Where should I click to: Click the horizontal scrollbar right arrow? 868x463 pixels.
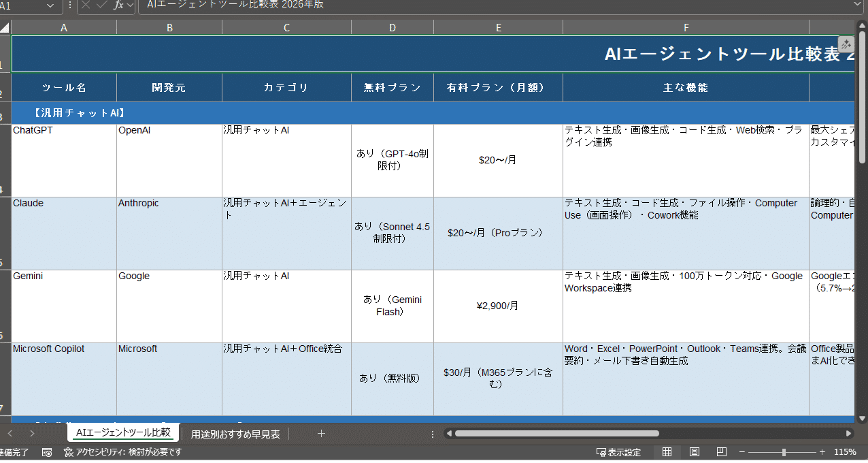849,434
